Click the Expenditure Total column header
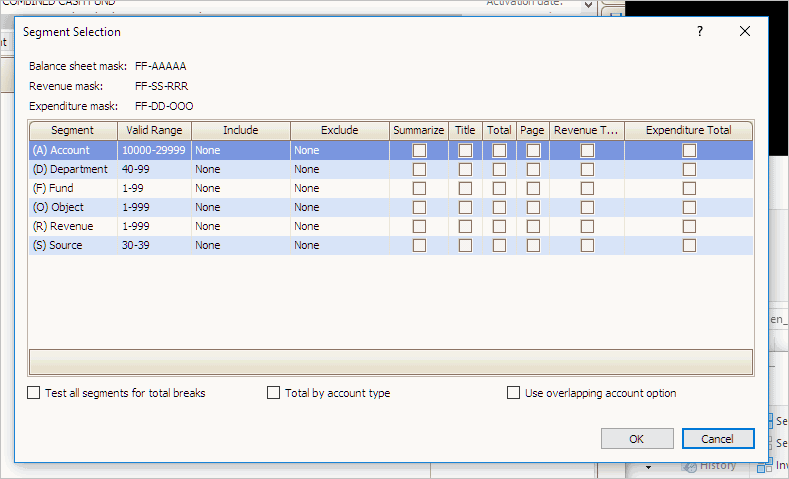This screenshot has width=789, height=479. point(688,130)
